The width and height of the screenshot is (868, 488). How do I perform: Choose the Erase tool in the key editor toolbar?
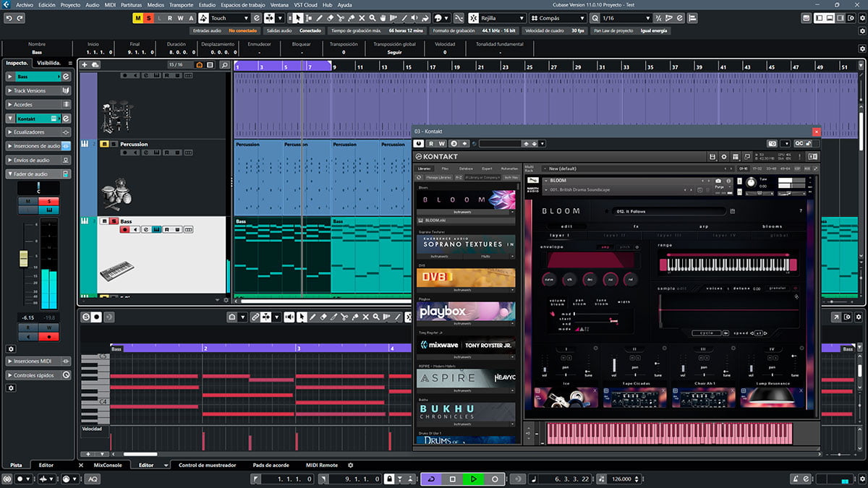tap(323, 317)
